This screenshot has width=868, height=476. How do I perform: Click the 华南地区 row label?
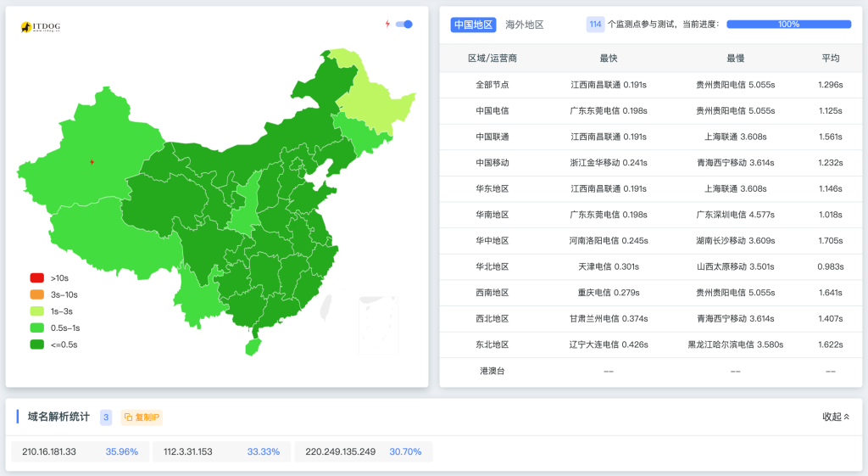pos(492,215)
